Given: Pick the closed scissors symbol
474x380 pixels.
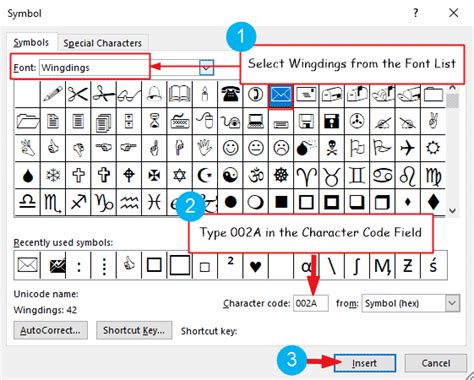Looking at the screenshot, I should [78, 94].
